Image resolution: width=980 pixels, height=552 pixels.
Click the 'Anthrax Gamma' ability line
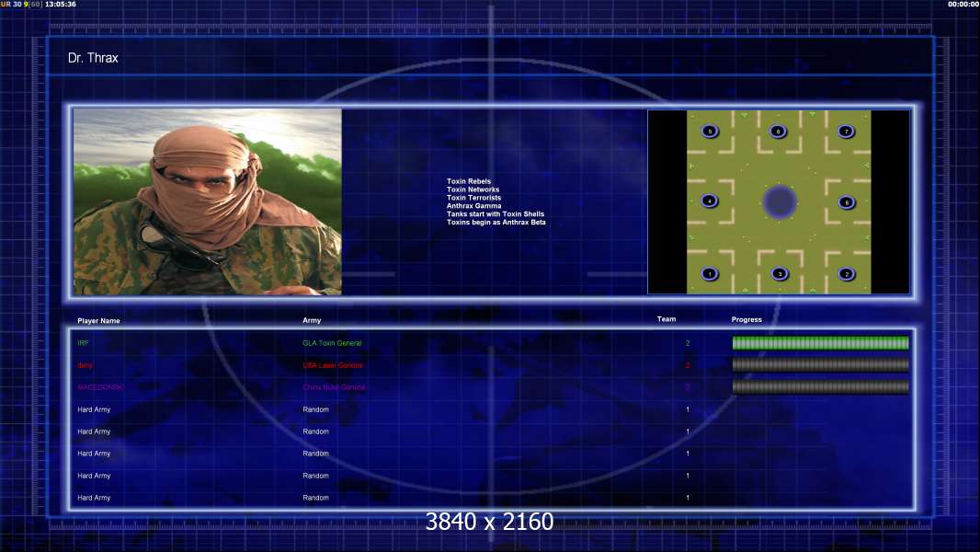(x=473, y=206)
